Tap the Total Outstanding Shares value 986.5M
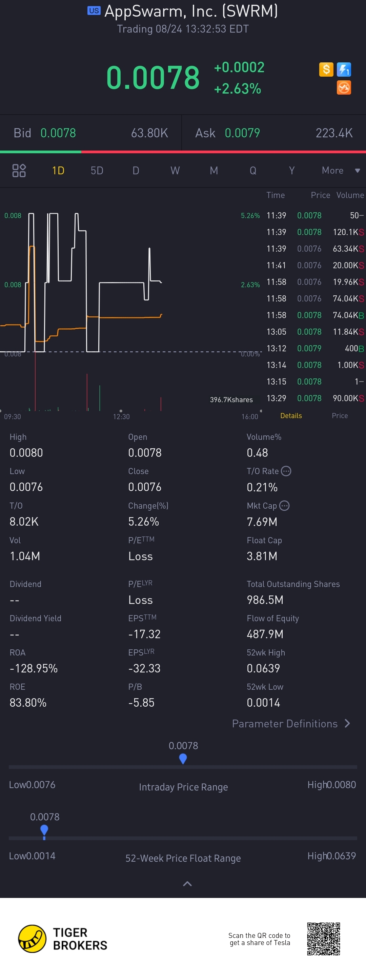Viewport: 366px width, 980px height. [x=265, y=600]
